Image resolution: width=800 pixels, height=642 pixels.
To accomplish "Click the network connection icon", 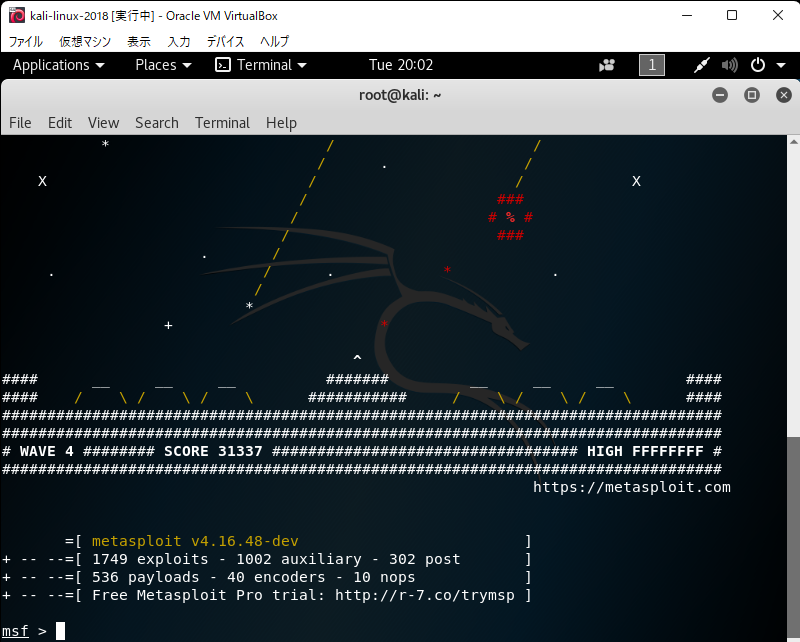I will [702, 65].
